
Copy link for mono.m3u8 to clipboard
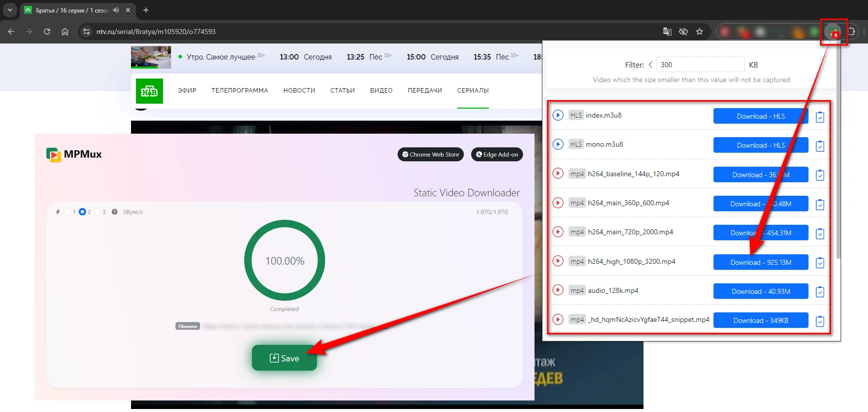820,146
